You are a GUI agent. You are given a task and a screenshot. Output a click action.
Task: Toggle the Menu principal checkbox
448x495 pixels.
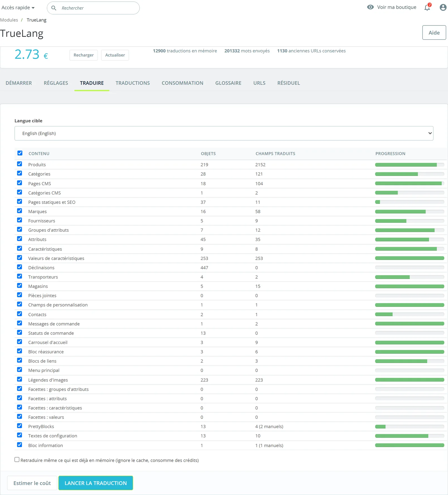(20, 370)
